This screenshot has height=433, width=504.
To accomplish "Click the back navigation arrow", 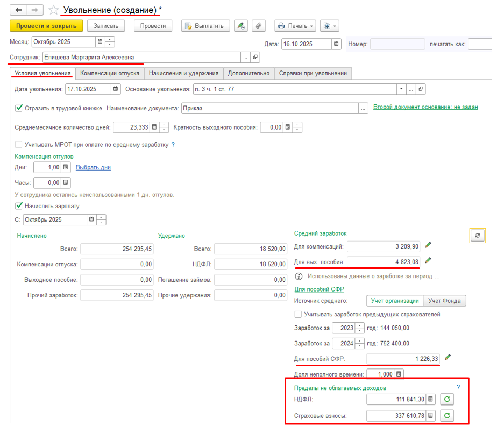I will pos(18,10).
